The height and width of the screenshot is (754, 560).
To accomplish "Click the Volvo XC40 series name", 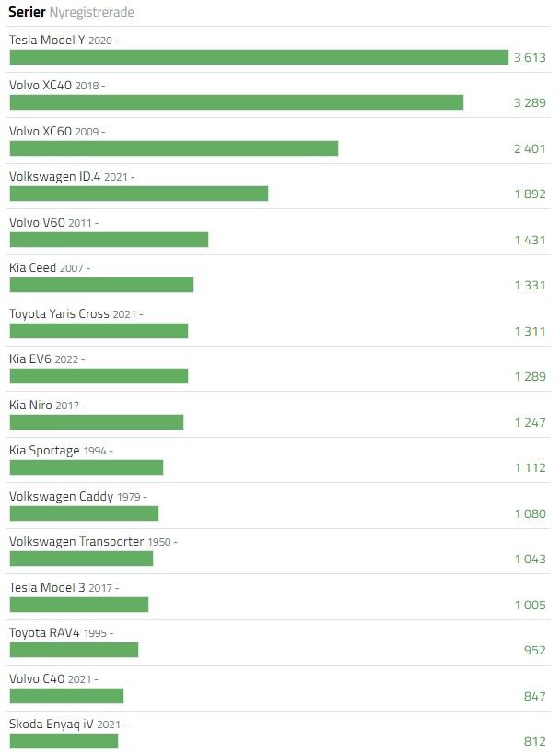I will coord(41,85).
